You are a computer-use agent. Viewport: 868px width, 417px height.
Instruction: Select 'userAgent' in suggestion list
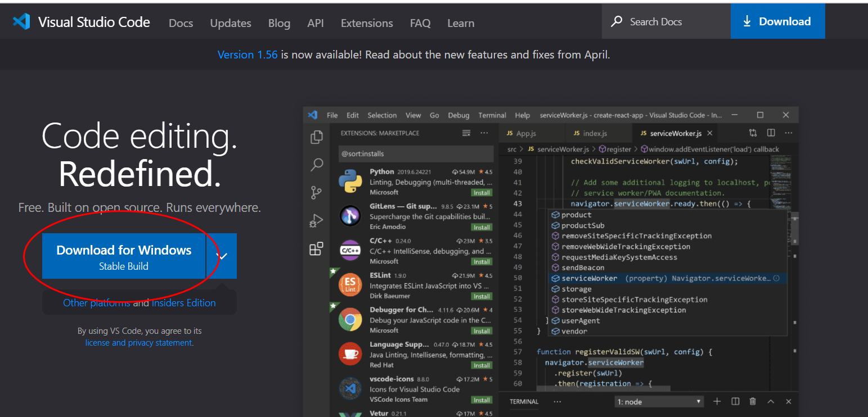[581, 321]
